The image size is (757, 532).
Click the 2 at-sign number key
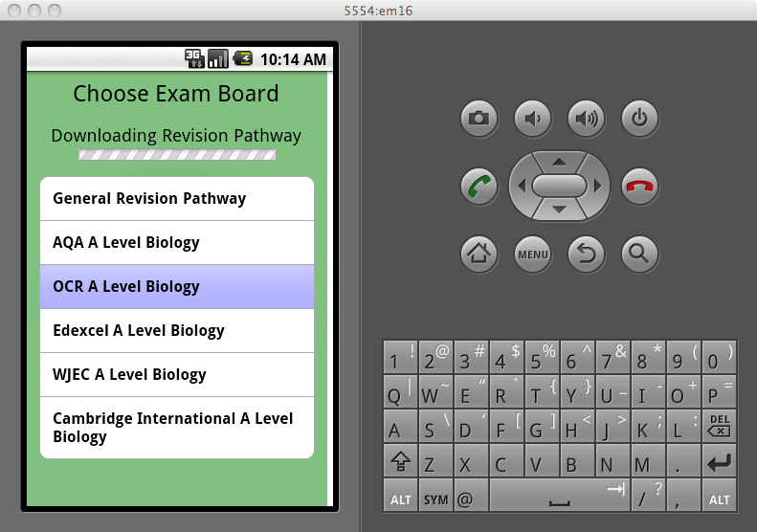[436, 357]
